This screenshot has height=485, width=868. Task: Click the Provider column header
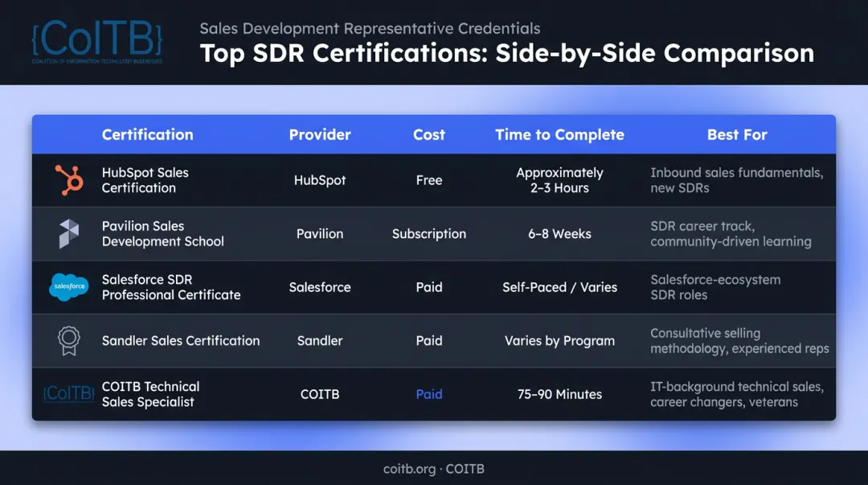click(320, 134)
